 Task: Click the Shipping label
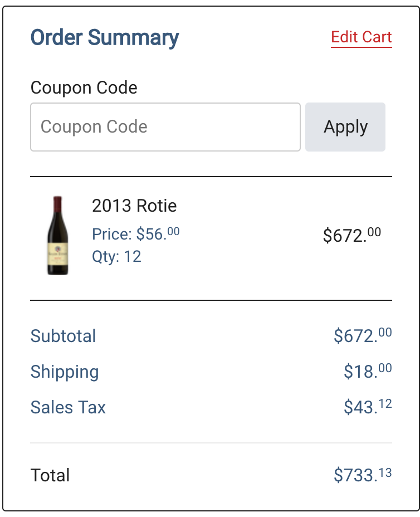(65, 372)
